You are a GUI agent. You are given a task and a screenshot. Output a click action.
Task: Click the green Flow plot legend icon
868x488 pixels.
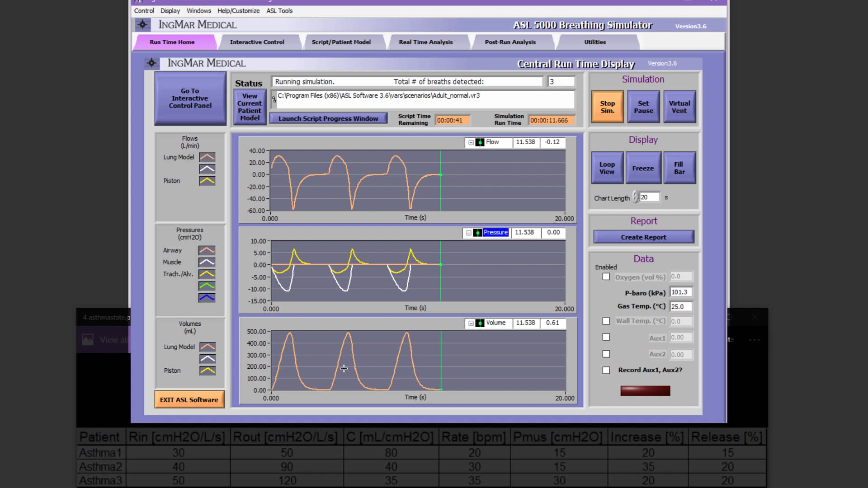point(479,142)
